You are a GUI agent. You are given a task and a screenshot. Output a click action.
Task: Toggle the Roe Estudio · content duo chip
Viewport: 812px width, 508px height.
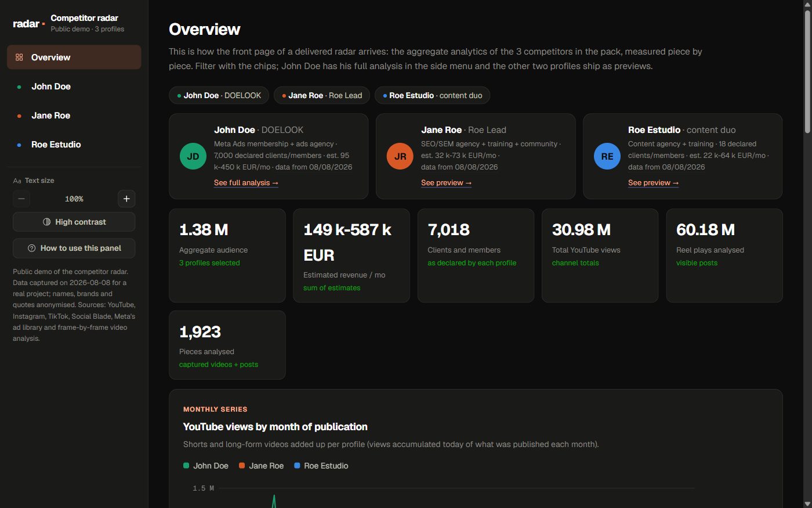point(432,95)
